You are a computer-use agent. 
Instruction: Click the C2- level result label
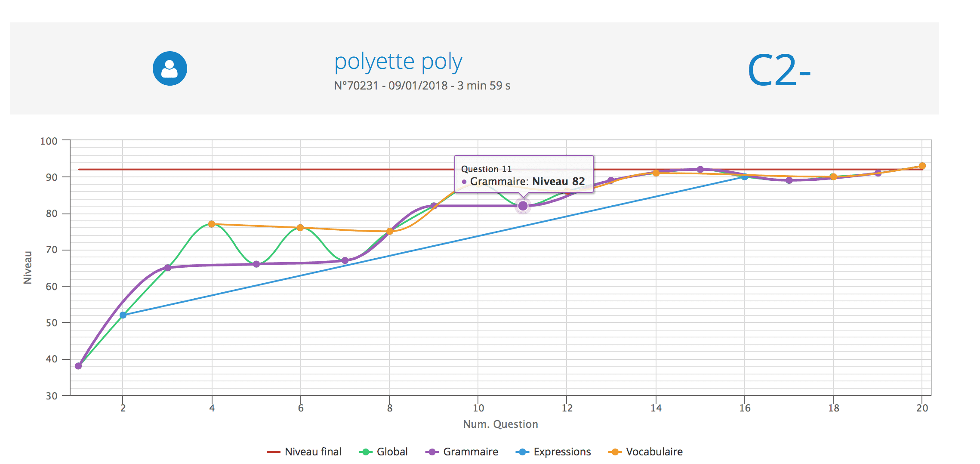pos(779,70)
